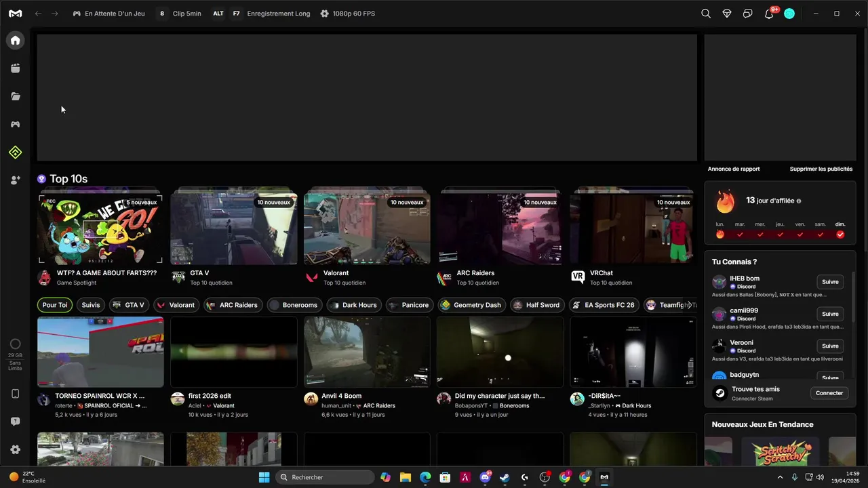Play the Did my character just say clip
This screenshot has height=488, width=868.
pos(500,352)
